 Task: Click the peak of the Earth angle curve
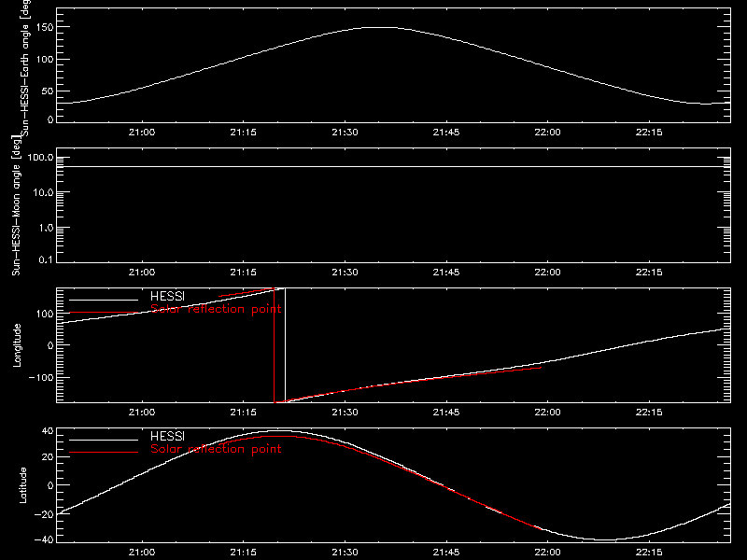coord(379,27)
